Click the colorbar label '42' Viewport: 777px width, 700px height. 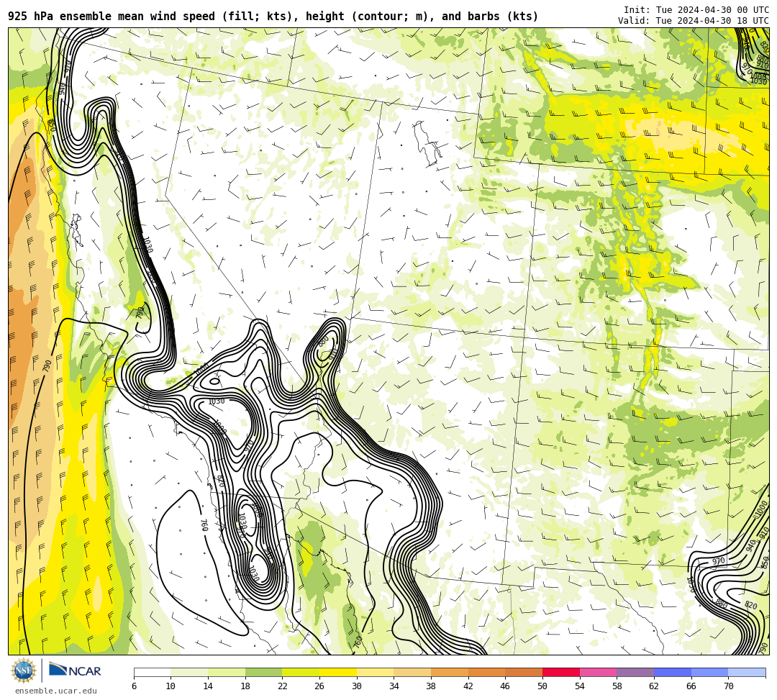tap(468, 686)
